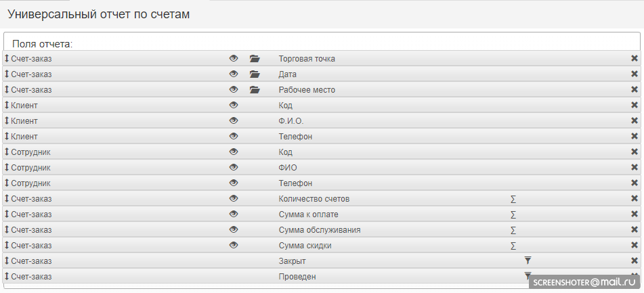Click sum icon for Количество счетов

[513, 199]
